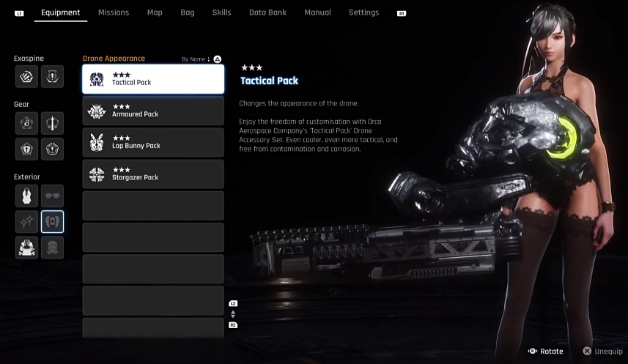
Task: Select the Exterior glasses slot
Action: click(x=52, y=196)
